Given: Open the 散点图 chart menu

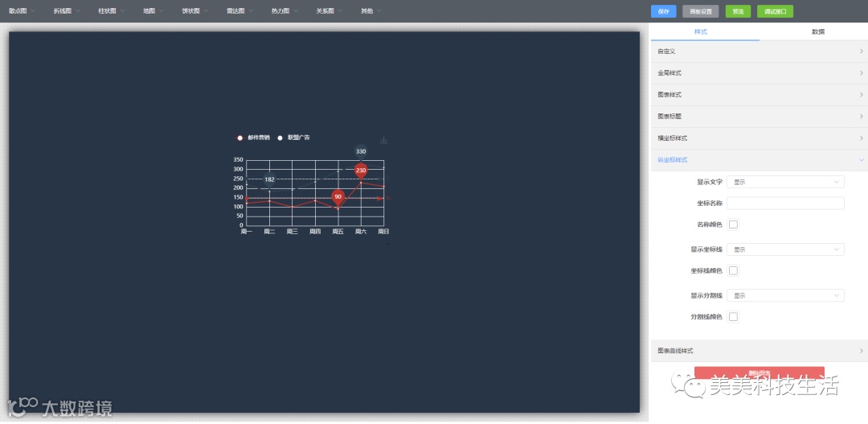Looking at the screenshot, I should (x=23, y=11).
